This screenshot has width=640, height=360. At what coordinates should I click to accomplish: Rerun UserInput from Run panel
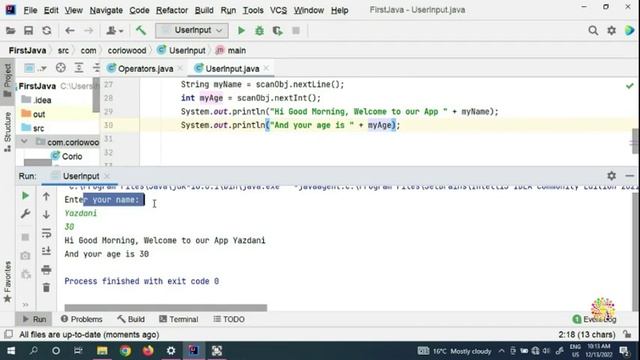click(25, 196)
